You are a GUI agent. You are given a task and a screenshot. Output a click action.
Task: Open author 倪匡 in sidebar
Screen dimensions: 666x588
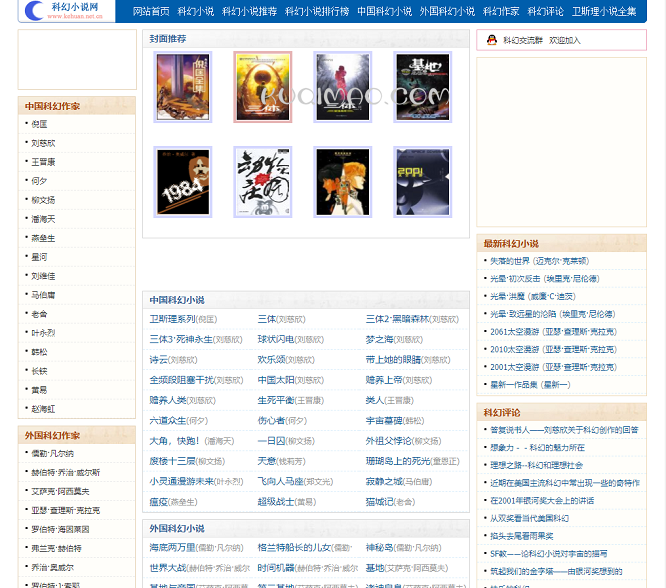pos(39,124)
